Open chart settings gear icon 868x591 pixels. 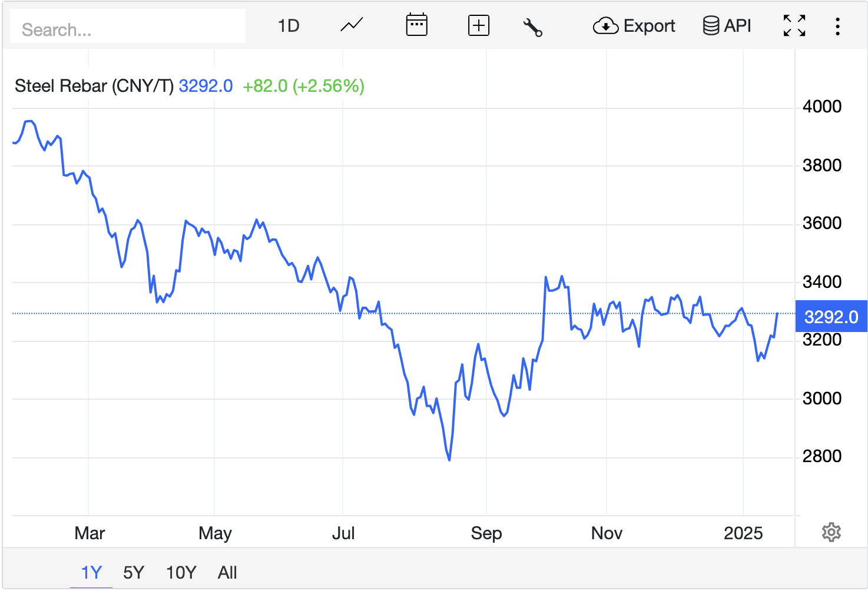[831, 532]
